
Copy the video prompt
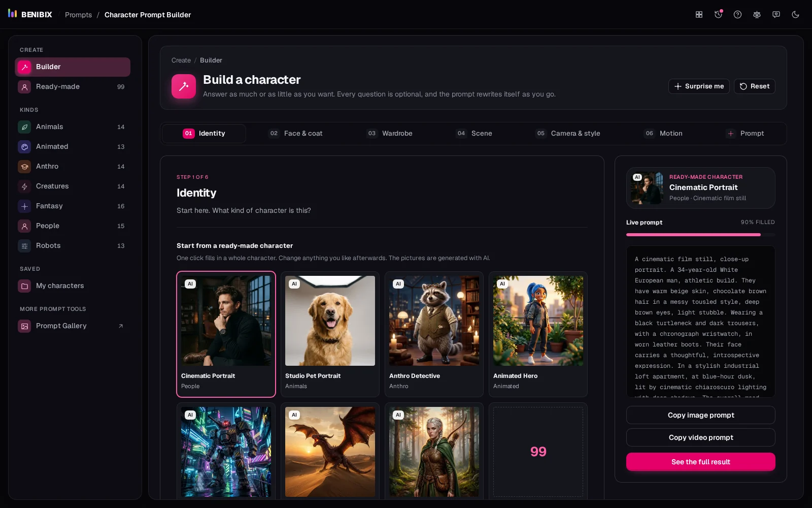click(701, 437)
